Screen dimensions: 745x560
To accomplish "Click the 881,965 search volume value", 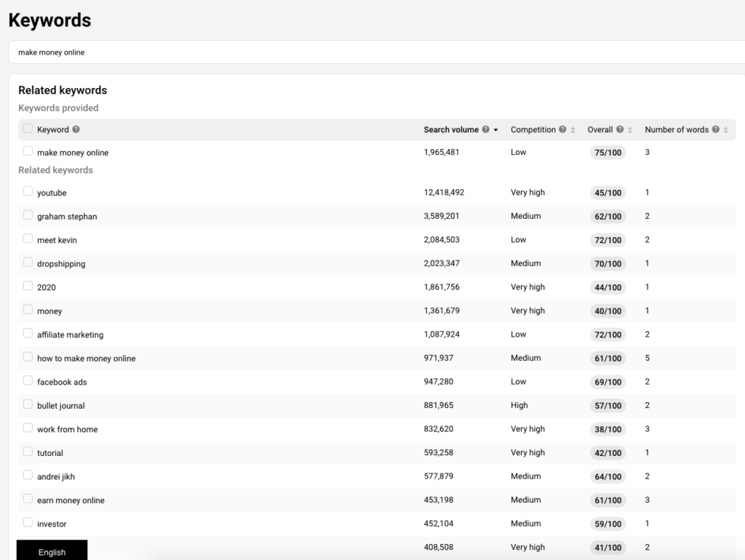I will (x=439, y=405).
